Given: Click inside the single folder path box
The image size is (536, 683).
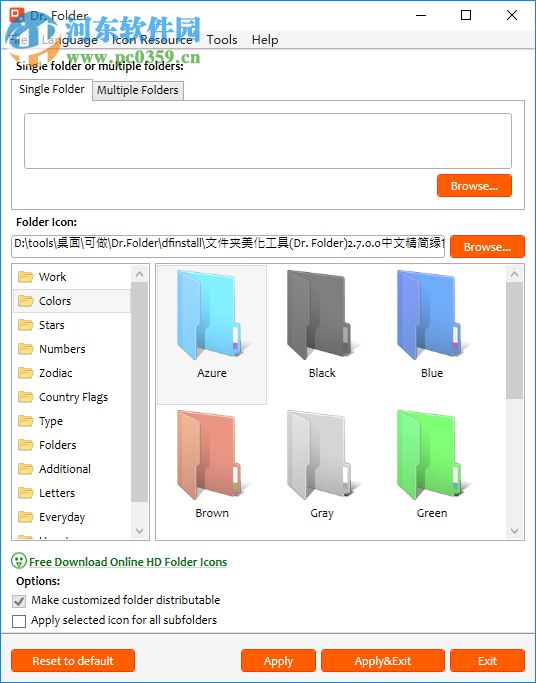Looking at the screenshot, I should tap(268, 141).
